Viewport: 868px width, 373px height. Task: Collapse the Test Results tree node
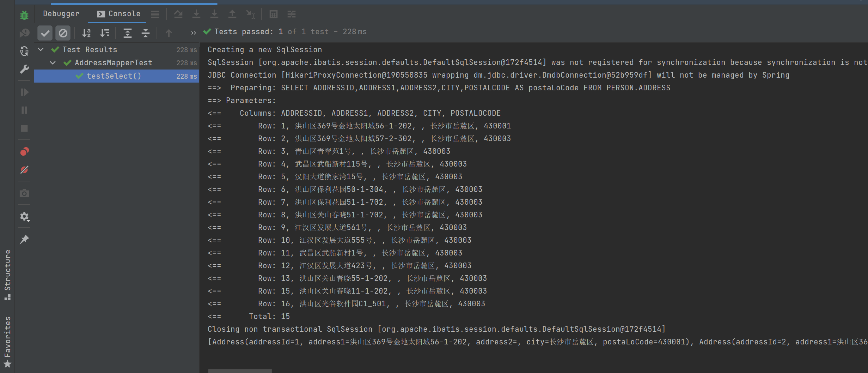coord(41,49)
